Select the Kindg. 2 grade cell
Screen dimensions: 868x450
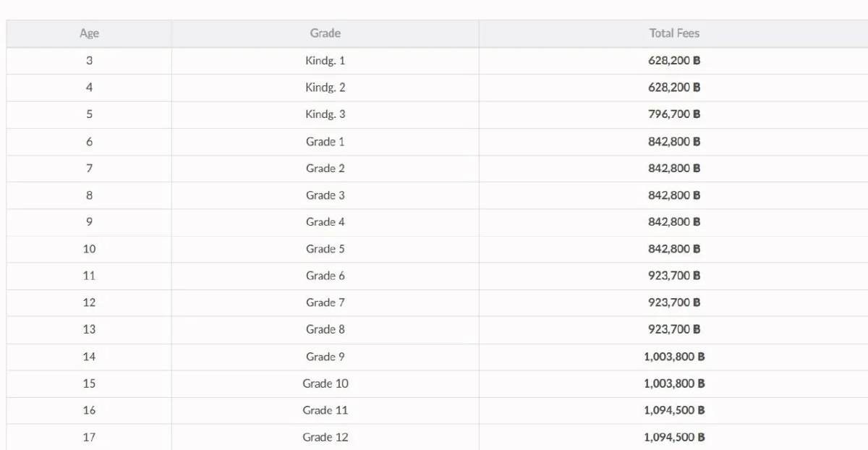[x=325, y=88]
